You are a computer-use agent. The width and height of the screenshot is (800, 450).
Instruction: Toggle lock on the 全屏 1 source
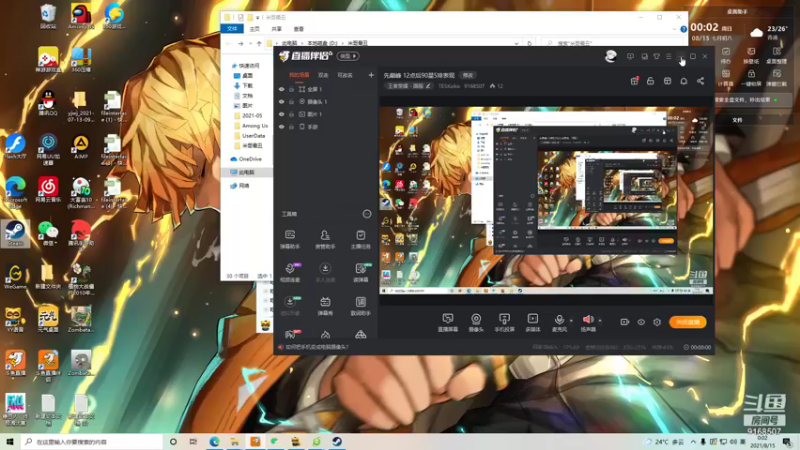[x=291, y=89]
